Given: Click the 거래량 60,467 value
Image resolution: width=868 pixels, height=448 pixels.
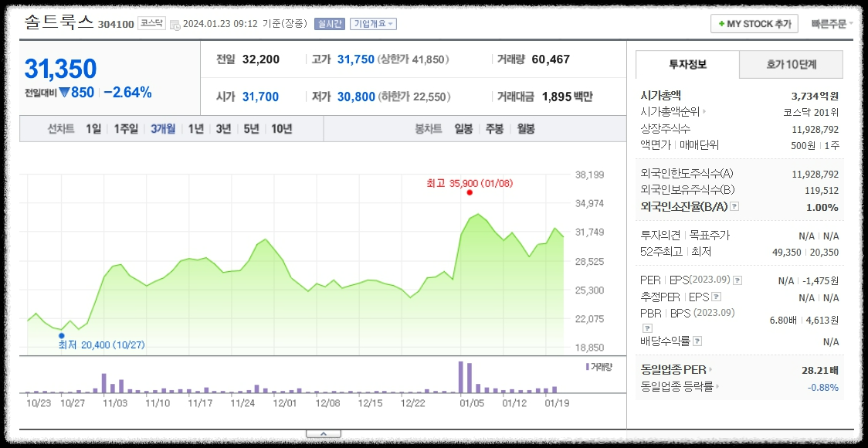Looking at the screenshot, I should pyautogui.click(x=551, y=59).
